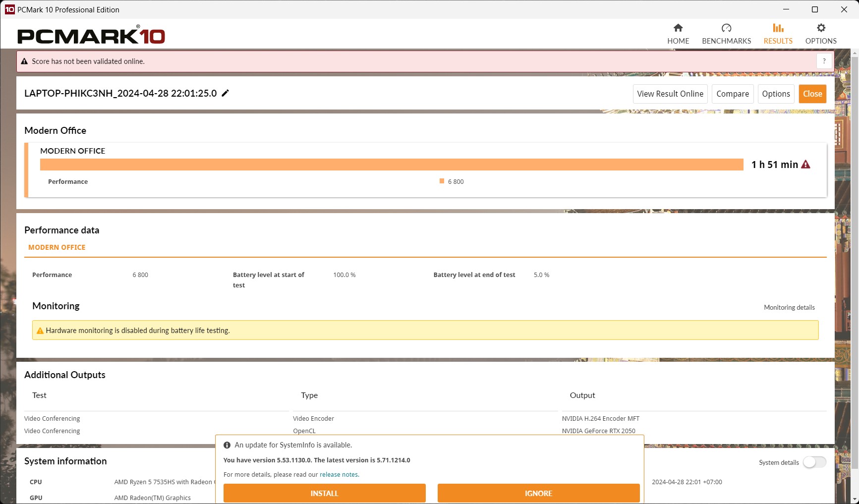Open the OPTIONS gear tab
This screenshot has width=859, height=504.
click(x=821, y=34)
